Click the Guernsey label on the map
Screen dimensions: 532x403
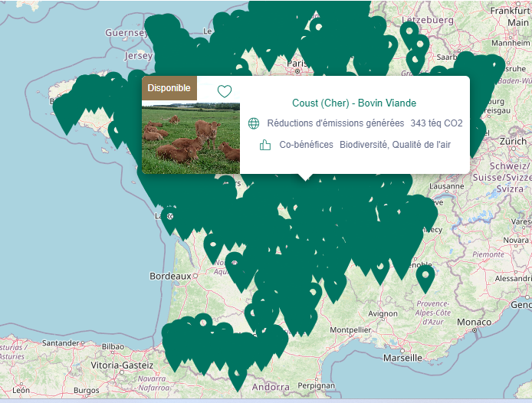coord(126,33)
